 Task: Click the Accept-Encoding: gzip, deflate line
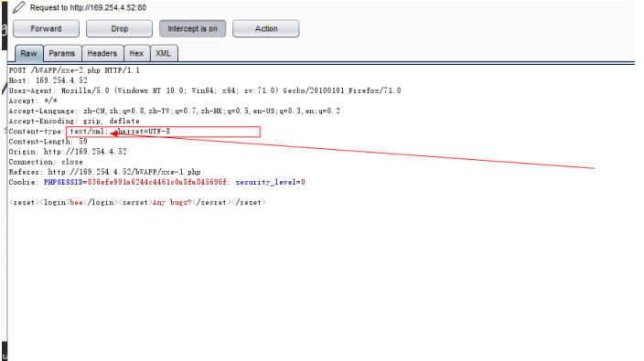point(74,121)
